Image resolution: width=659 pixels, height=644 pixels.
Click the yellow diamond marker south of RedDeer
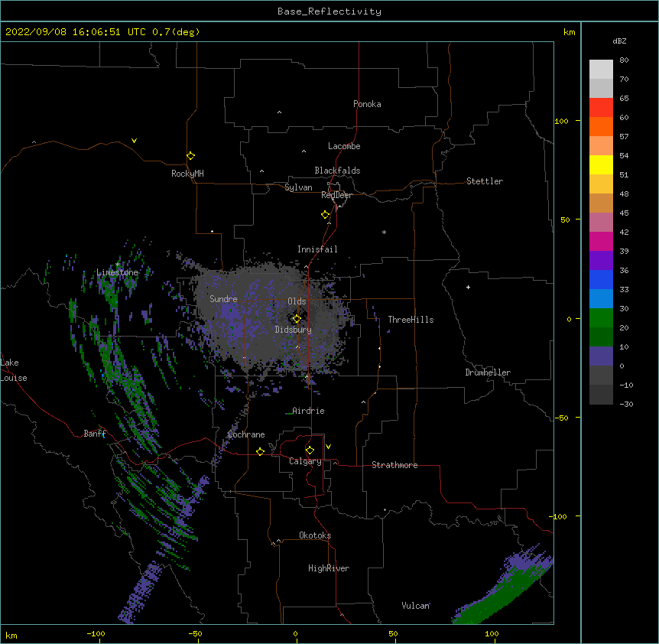(326, 215)
